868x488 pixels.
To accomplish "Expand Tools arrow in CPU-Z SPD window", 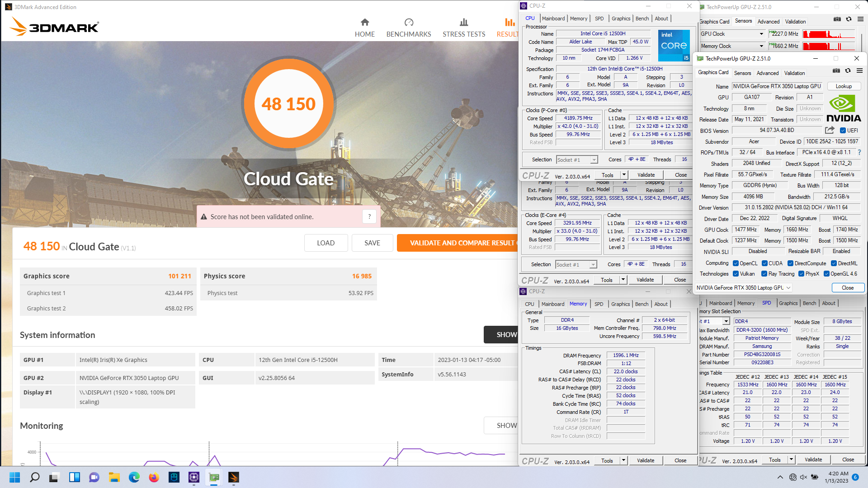I will [x=791, y=460].
